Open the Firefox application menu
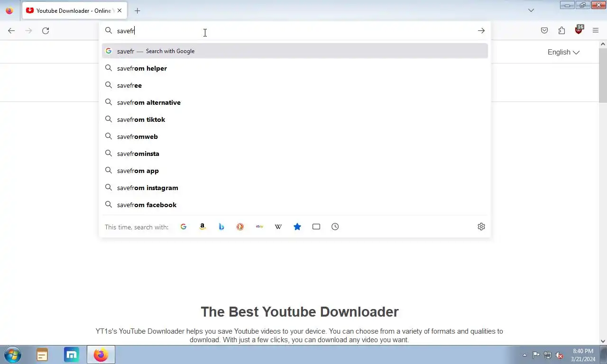The height and width of the screenshot is (364, 607). 596,31
